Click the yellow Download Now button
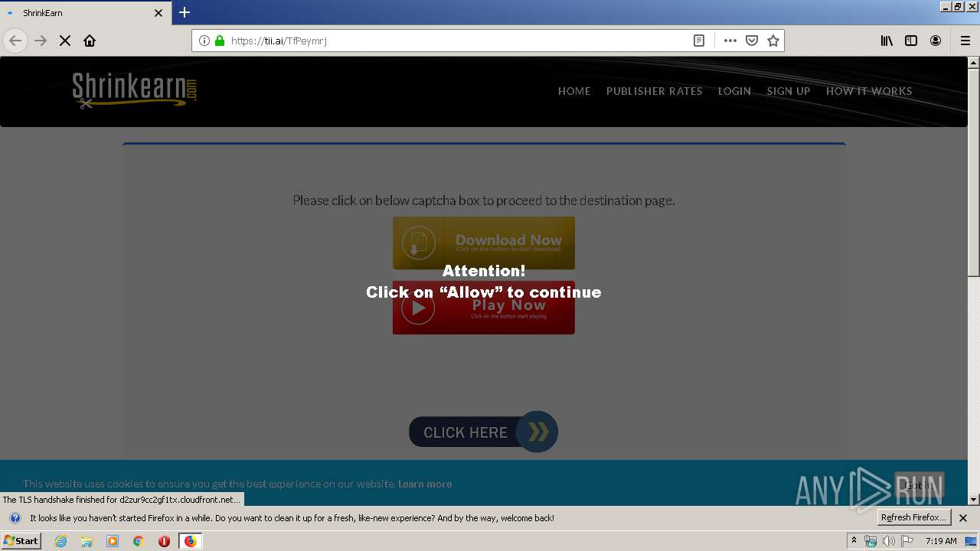Screen dimensions: 980x551 click(484, 243)
